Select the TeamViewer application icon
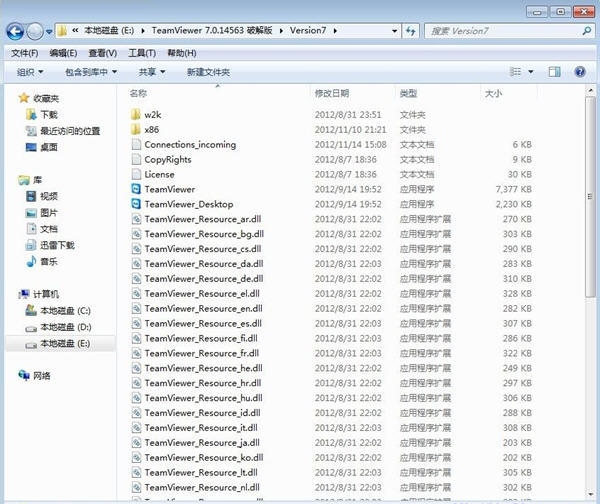The height and width of the screenshot is (504, 600). pyautogui.click(x=136, y=189)
